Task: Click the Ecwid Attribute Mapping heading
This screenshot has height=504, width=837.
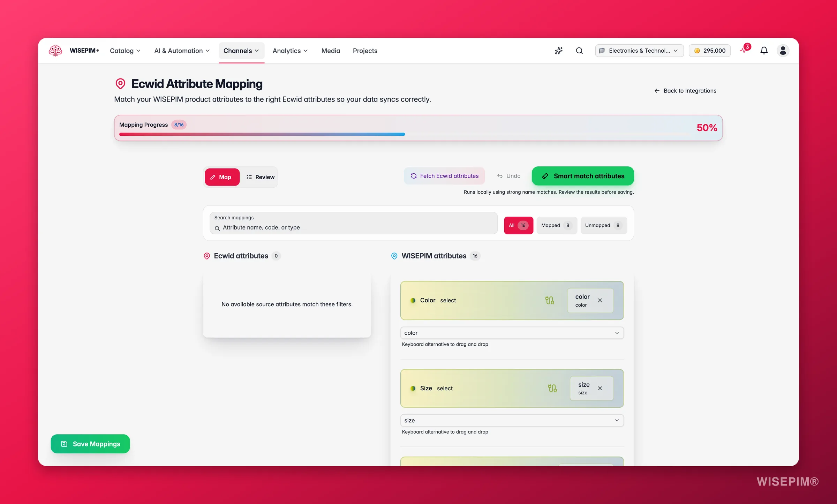Action: tap(197, 84)
